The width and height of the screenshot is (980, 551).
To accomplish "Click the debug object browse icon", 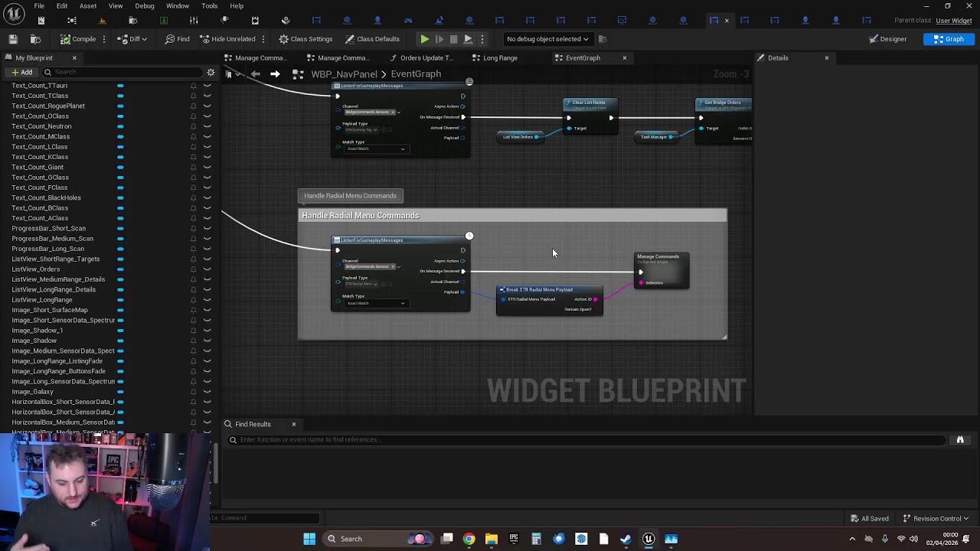I will click(x=603, y=39).
